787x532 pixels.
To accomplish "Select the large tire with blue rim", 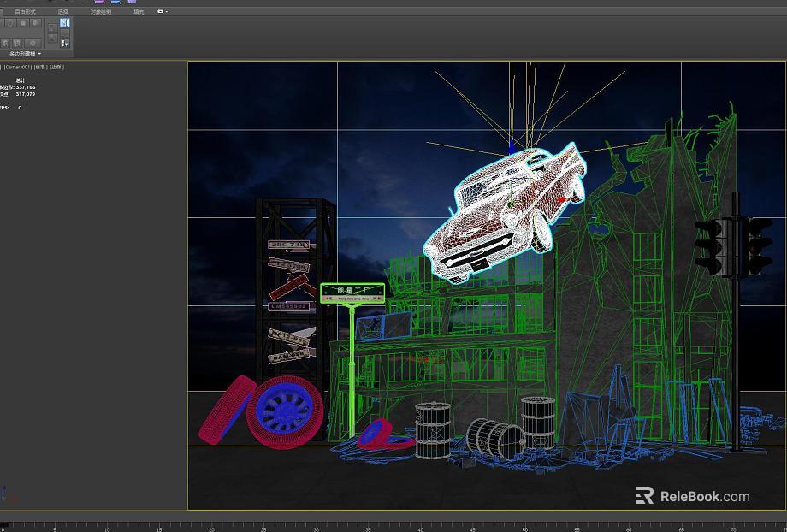I will 285,411.
